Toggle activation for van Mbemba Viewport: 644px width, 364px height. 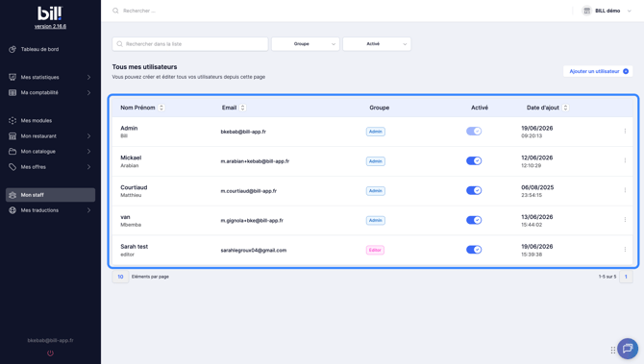click(474, 220)
